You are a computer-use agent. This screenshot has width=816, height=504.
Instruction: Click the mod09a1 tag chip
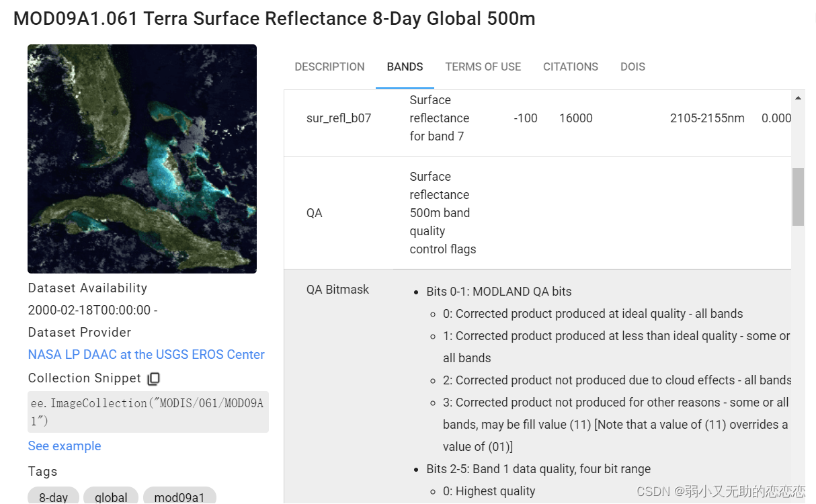coord(179,497)
